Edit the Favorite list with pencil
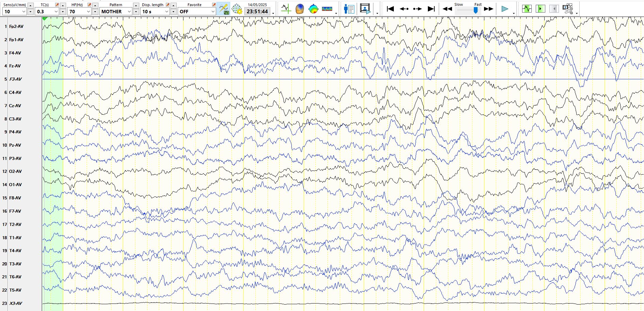Viewport: 644px width, 311px height. [214, 5]
